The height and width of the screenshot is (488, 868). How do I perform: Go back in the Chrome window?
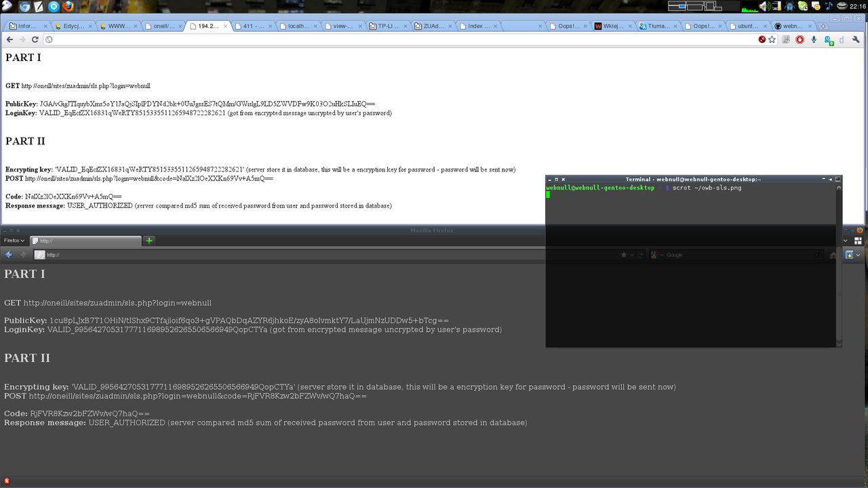pos(9,39)
